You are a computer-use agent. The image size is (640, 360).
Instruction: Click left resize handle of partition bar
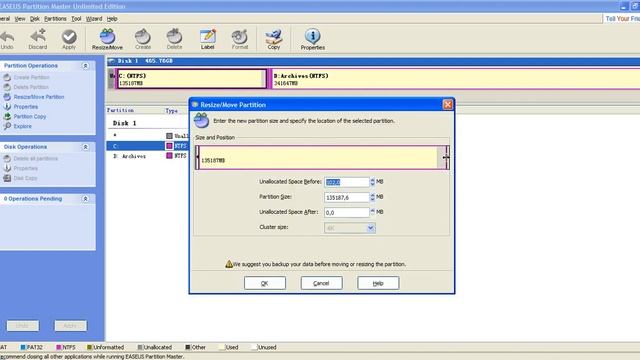click(x=198, y=157)
